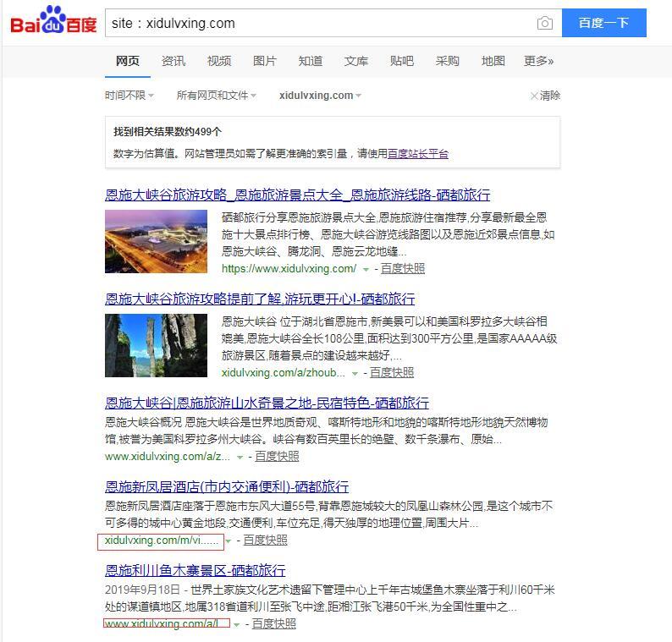Open the https://www.xidulvxing.com/ URL link
Screen dimensions: 672x642
289,268
